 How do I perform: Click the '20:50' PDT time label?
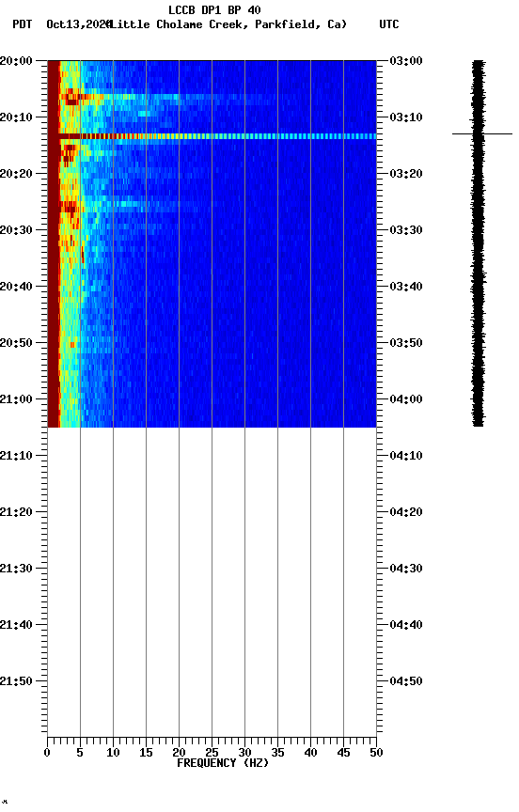16,343
